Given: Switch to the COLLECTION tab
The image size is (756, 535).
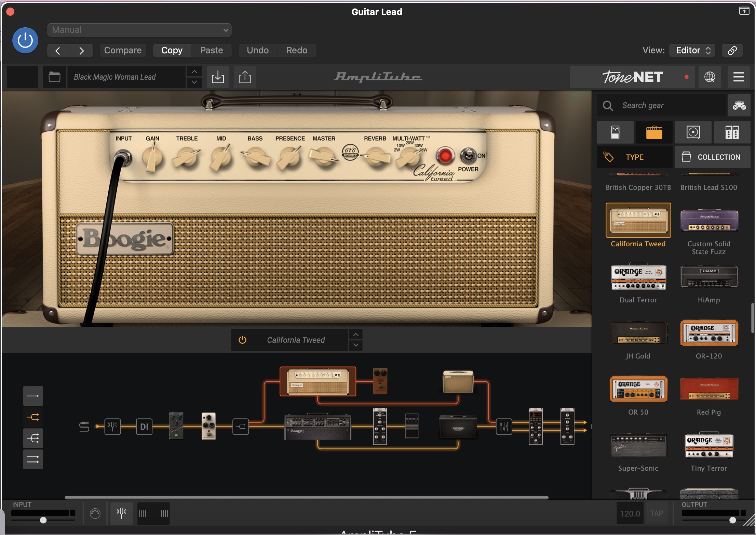Looking at the screenshot, I should [713, 157].
